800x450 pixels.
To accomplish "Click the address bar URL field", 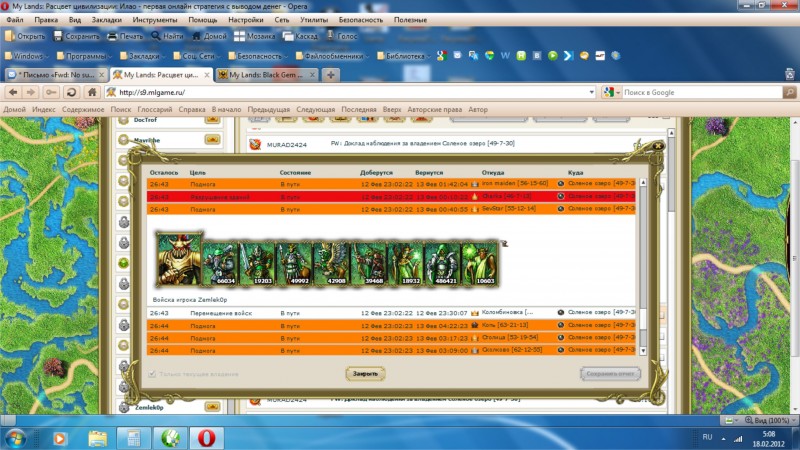I will coord(350,92).
